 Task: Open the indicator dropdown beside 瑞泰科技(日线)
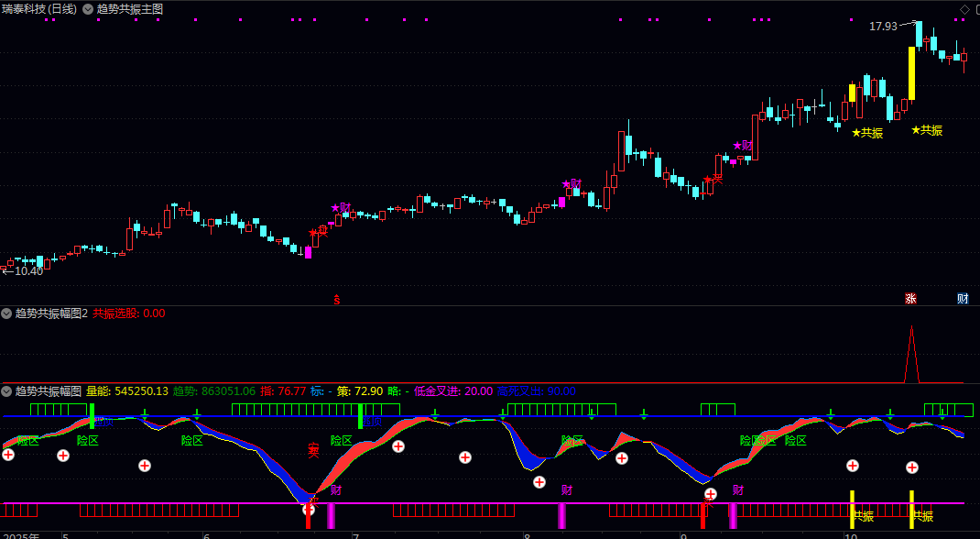pyautogui.click(x=88, y=9)
